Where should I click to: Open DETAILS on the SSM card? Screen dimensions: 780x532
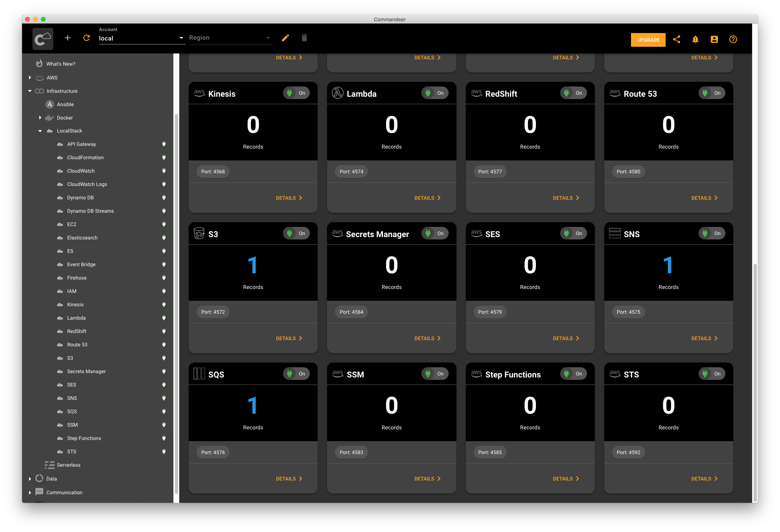coord(427,479)
